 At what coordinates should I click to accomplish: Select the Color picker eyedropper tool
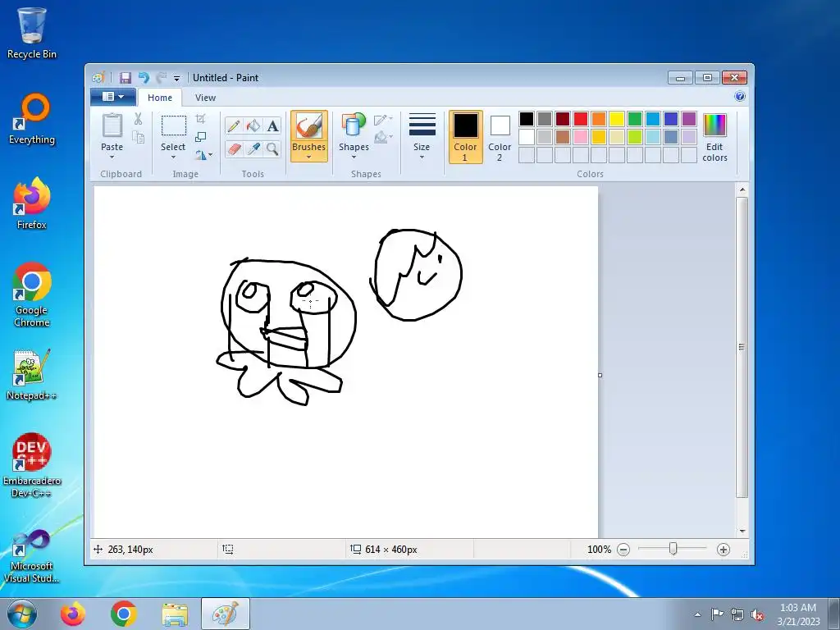253,148
